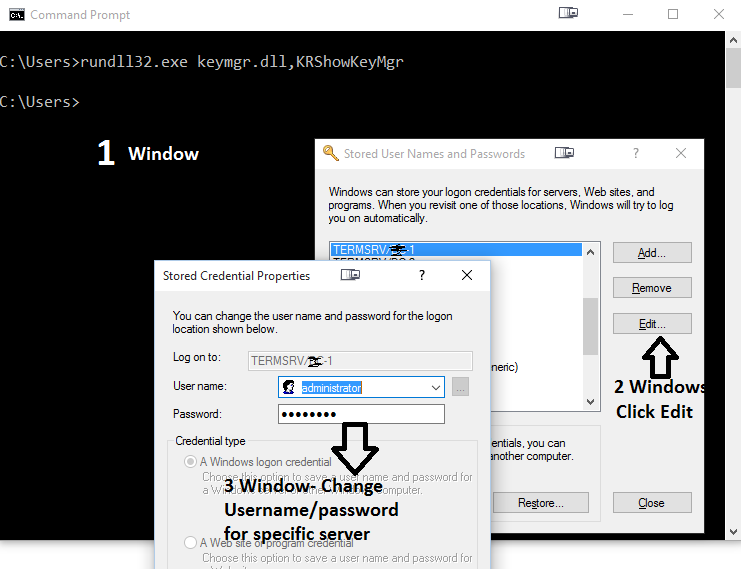Click the Remove button
741x569 pixels.
[652, 288]
